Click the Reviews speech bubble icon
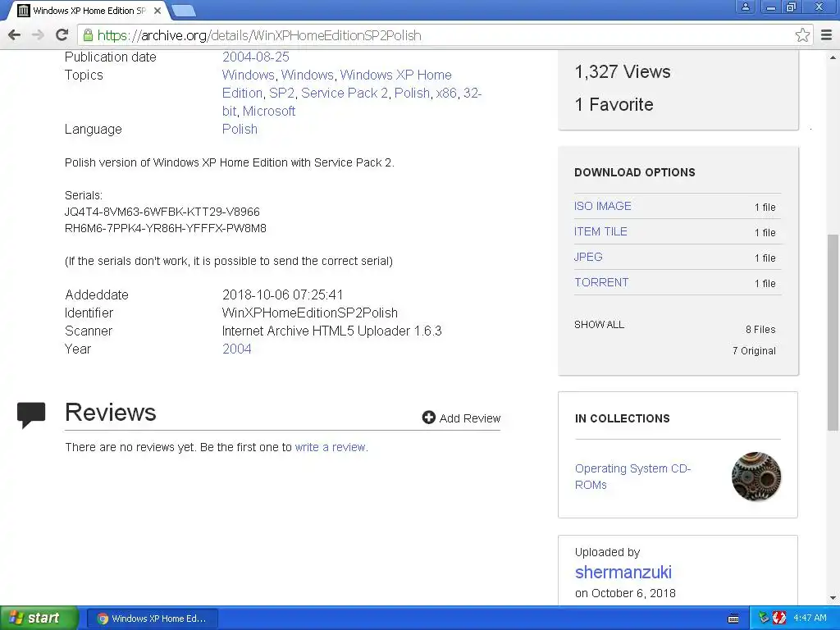The height and width of the screenshot is (630, 840). tap(31, 414)
